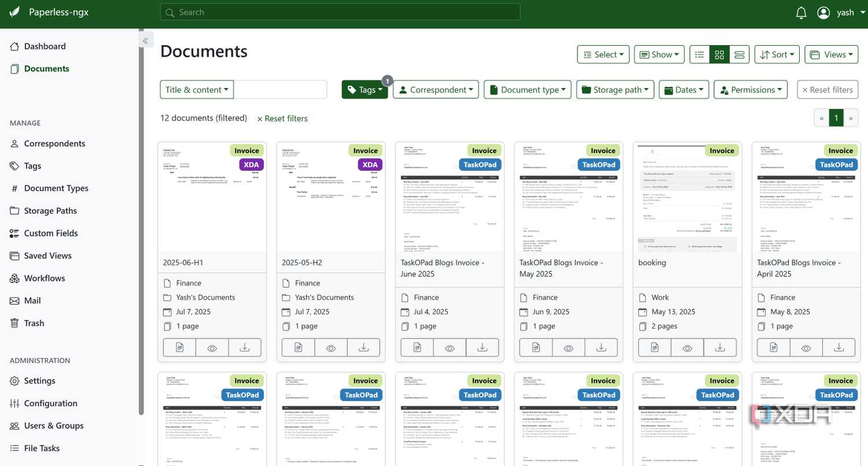Download the 2025-06-H1 document
Screen dimensions: 868x466
(x=245, y=347)
